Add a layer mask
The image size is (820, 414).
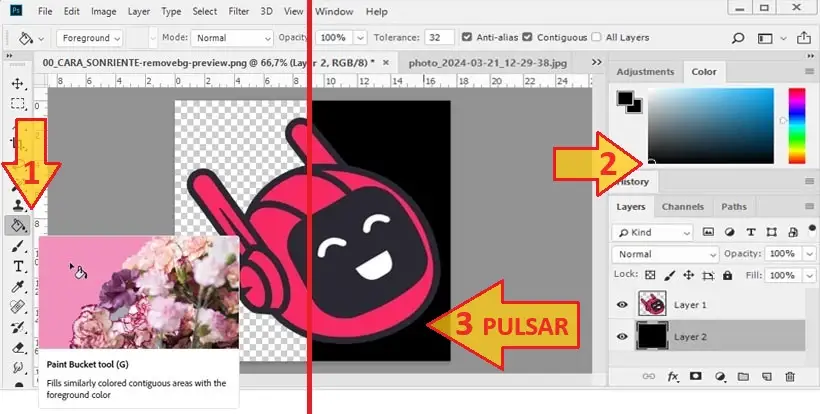(x=696, y=376)
